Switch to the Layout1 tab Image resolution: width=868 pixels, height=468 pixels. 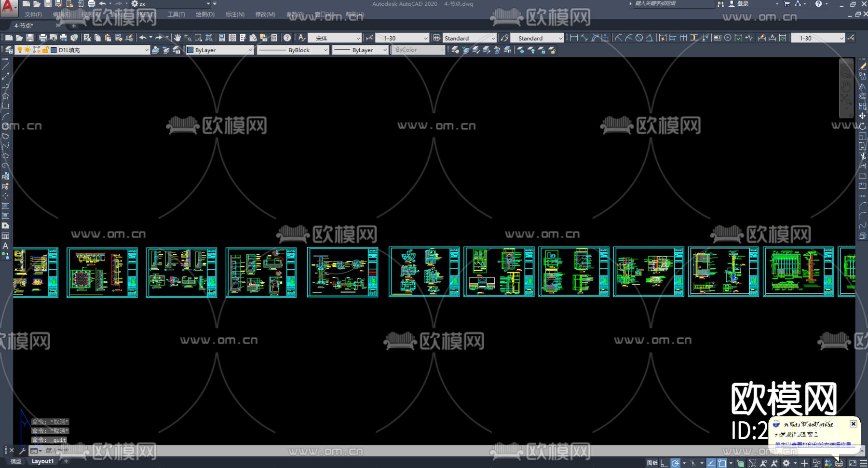[43, 461]
